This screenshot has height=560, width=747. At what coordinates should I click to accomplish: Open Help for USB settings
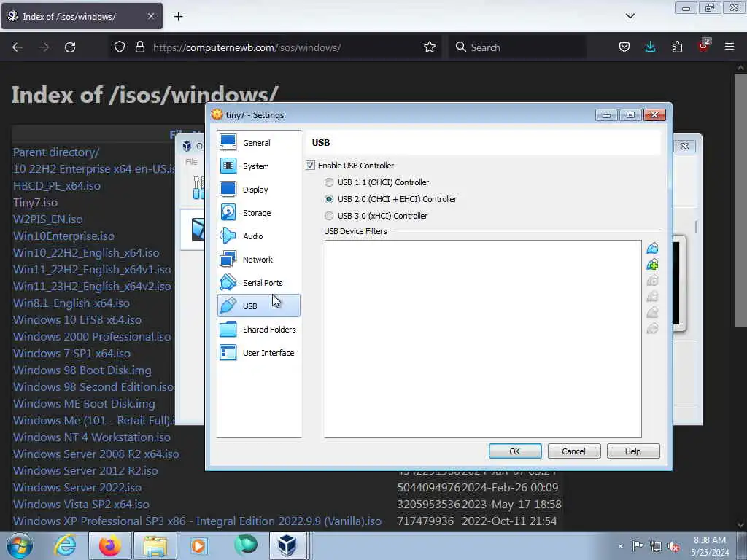[x=633, y=451]
